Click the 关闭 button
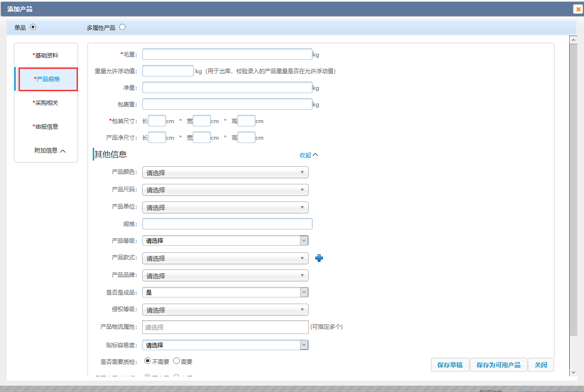This screenshot has height=392, width=584. tap(541, 365)
